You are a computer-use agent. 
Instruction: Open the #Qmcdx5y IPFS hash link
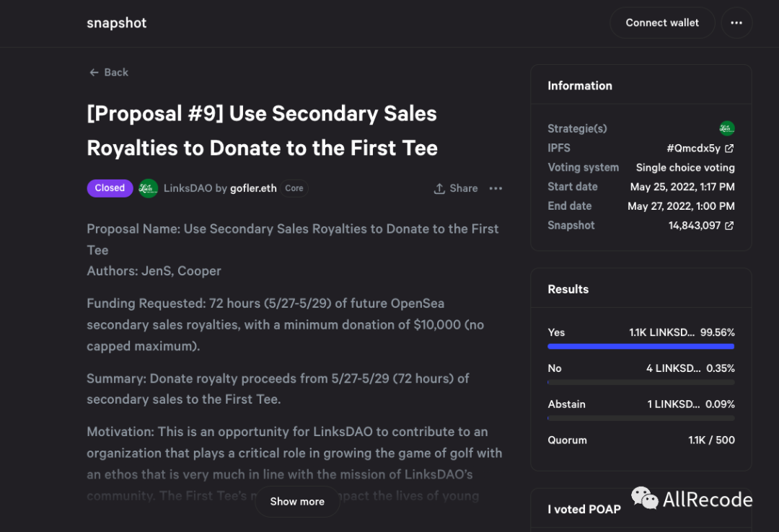(693, 148)
